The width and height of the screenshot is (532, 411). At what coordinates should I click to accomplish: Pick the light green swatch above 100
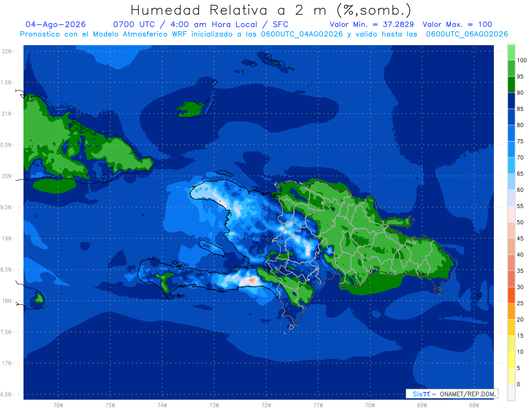click(x=511, y=52)
